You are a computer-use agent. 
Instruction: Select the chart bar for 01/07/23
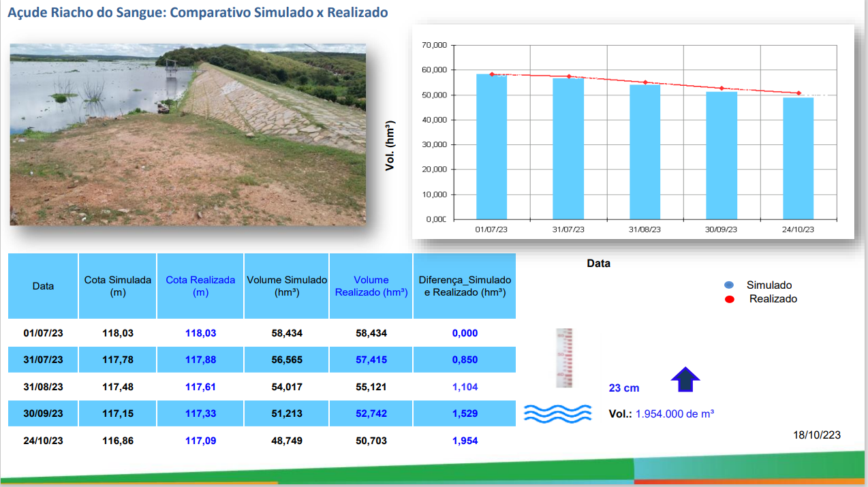click(491, 146)
